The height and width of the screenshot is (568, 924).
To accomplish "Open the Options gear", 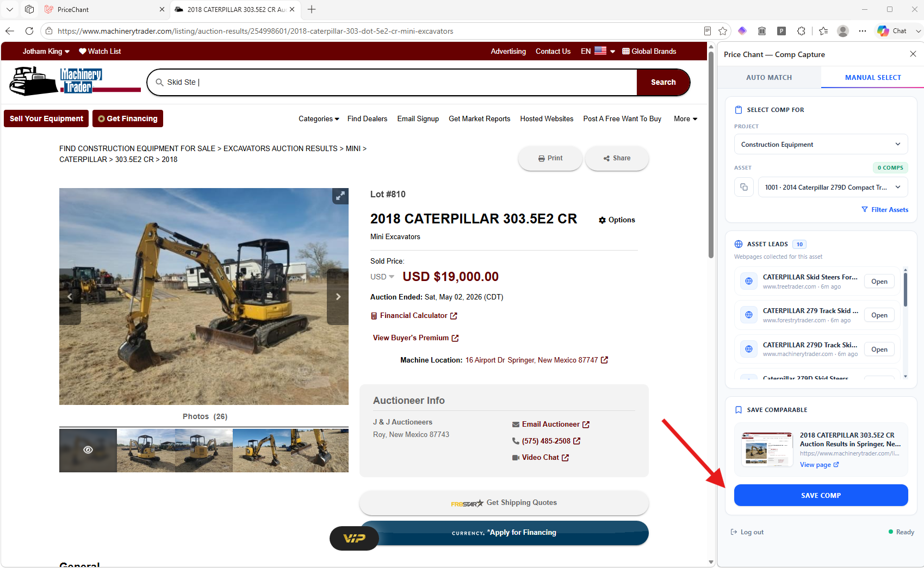I will 617,220.
